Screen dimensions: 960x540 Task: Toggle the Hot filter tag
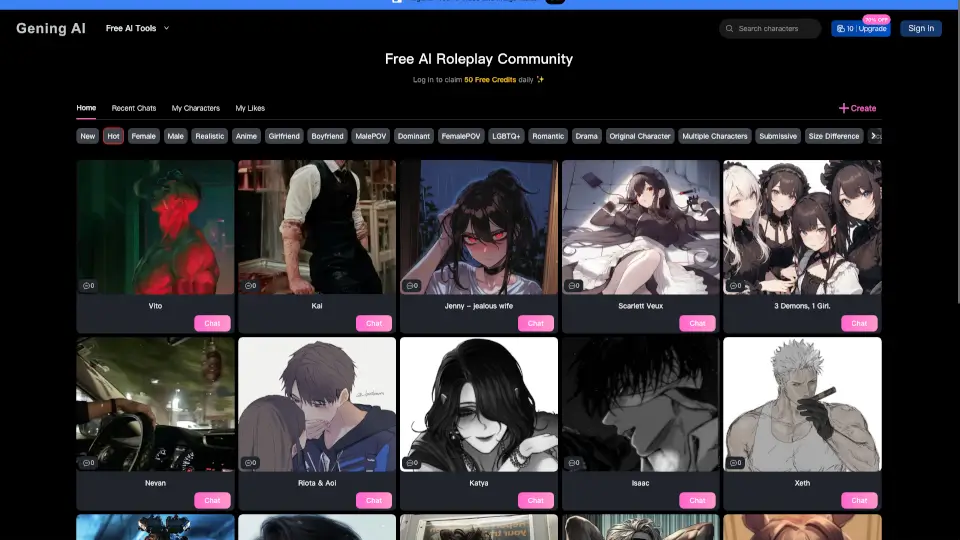[x=113, y=136]
